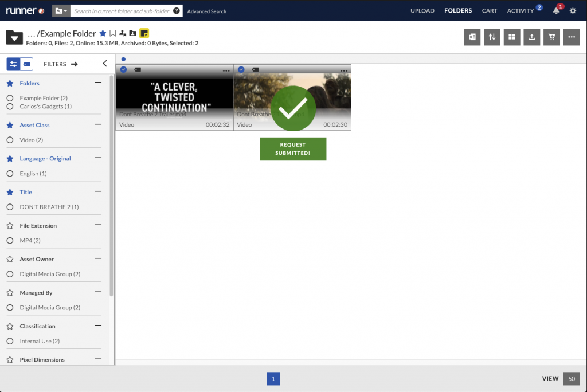Screen dimensions: 587x392
Task: Change the VIEW count of 50
Action: 572,378
